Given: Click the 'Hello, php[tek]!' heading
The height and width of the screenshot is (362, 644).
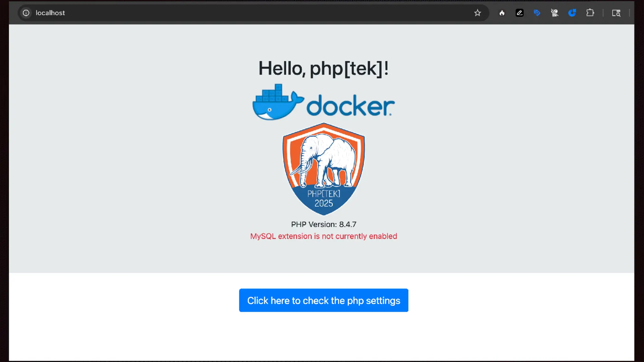Looking at the screenshot, I should click(x=323, y=68).
